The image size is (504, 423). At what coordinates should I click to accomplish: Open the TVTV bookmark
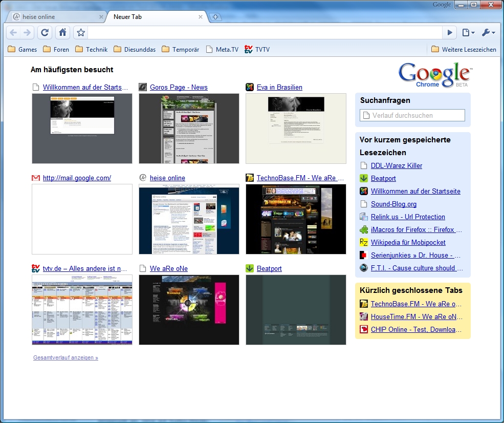point(257,50)
